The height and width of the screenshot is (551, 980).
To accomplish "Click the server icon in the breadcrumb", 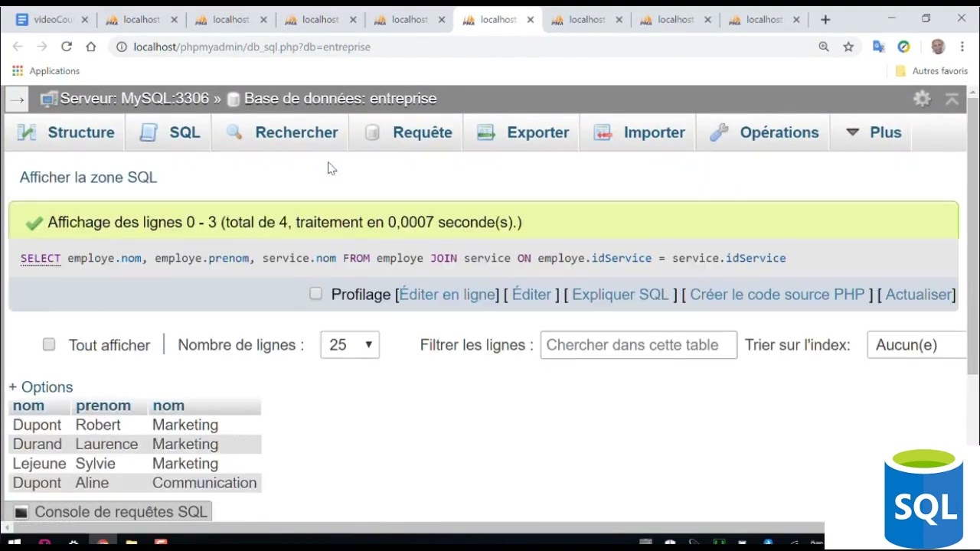I will [49, 99].
